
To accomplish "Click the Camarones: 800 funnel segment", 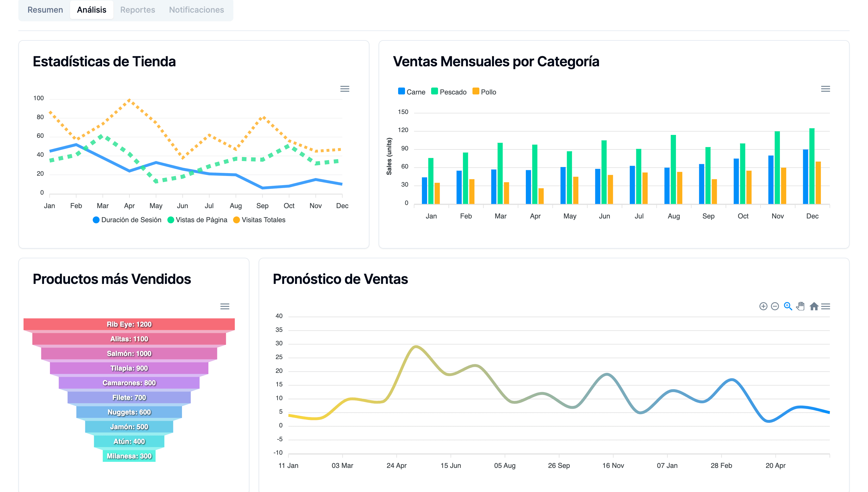I will (129, 383).
